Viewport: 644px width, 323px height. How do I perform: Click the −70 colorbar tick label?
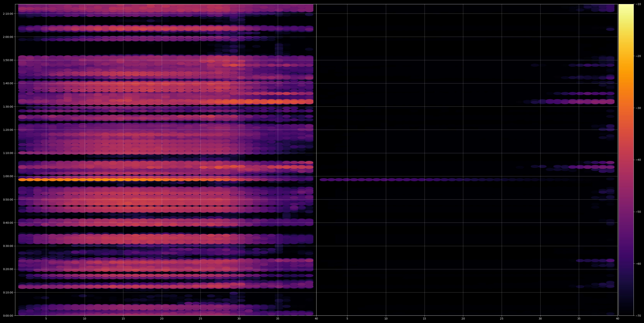click(638, 316)
